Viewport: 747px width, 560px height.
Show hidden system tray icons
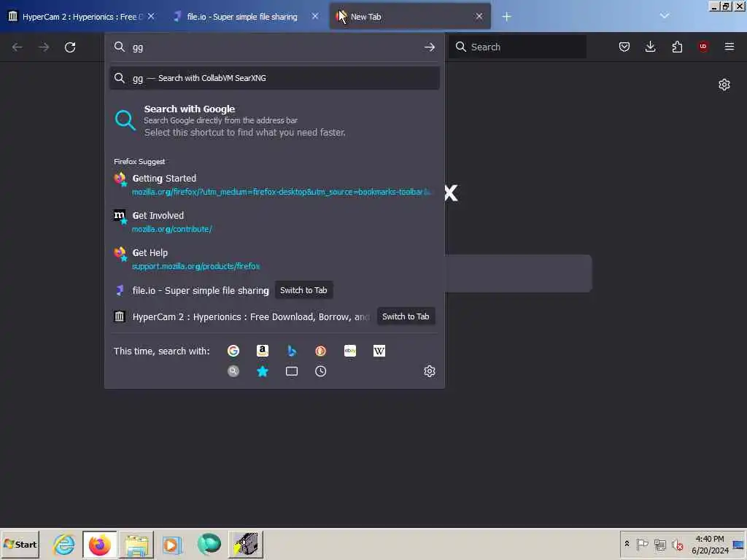[627, 544]
